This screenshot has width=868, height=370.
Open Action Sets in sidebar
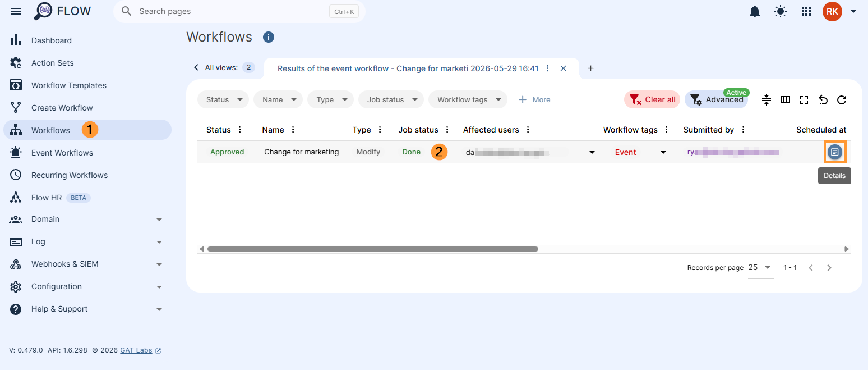click(87, 63)
